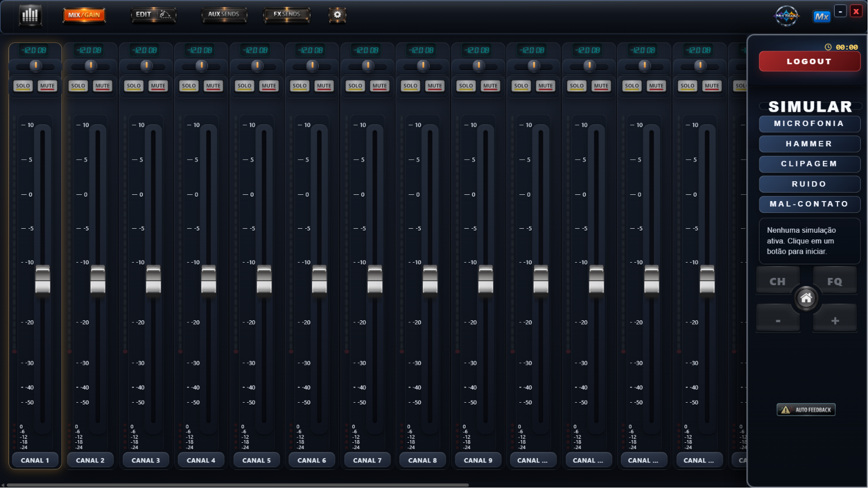Click the SIMULAR heading

[810, 106]
